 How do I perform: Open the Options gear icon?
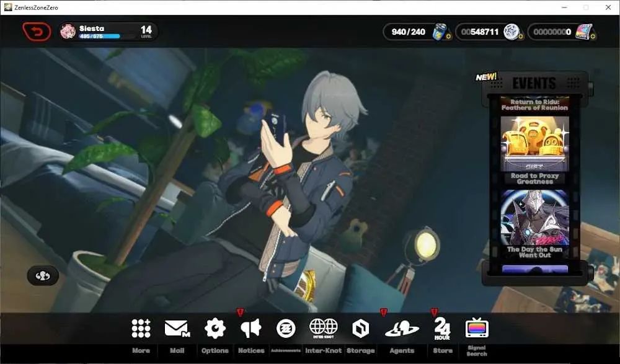[x=215, y=329]
